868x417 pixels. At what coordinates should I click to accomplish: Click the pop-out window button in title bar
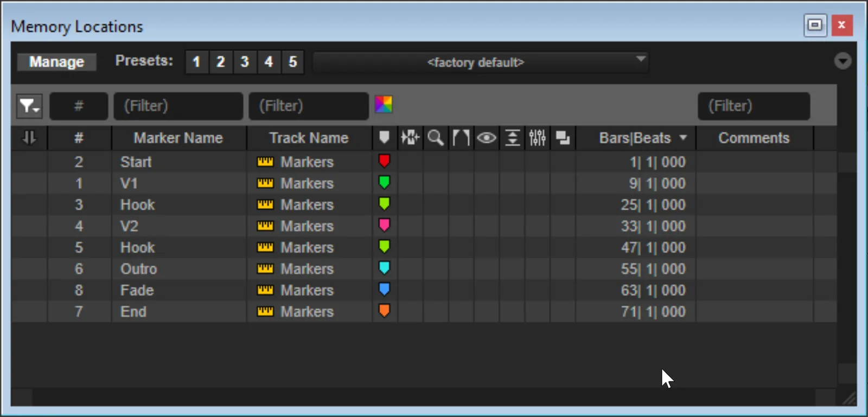(x=815, y=25)
